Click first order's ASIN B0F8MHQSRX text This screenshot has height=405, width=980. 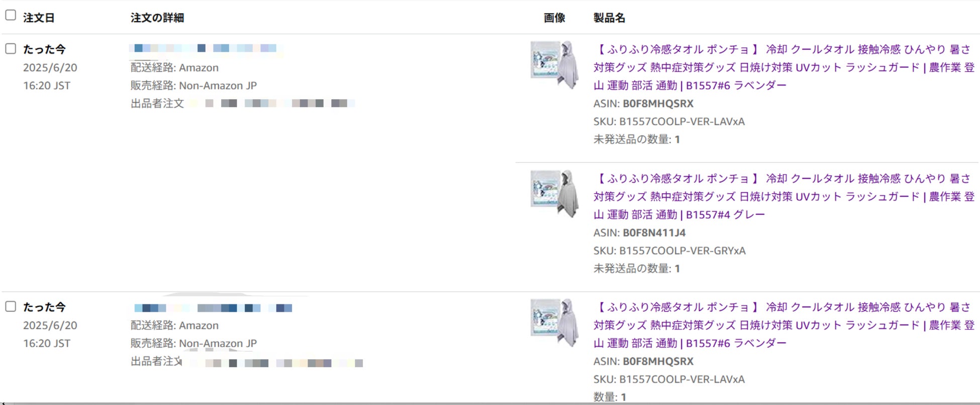(x=643, y=104)
